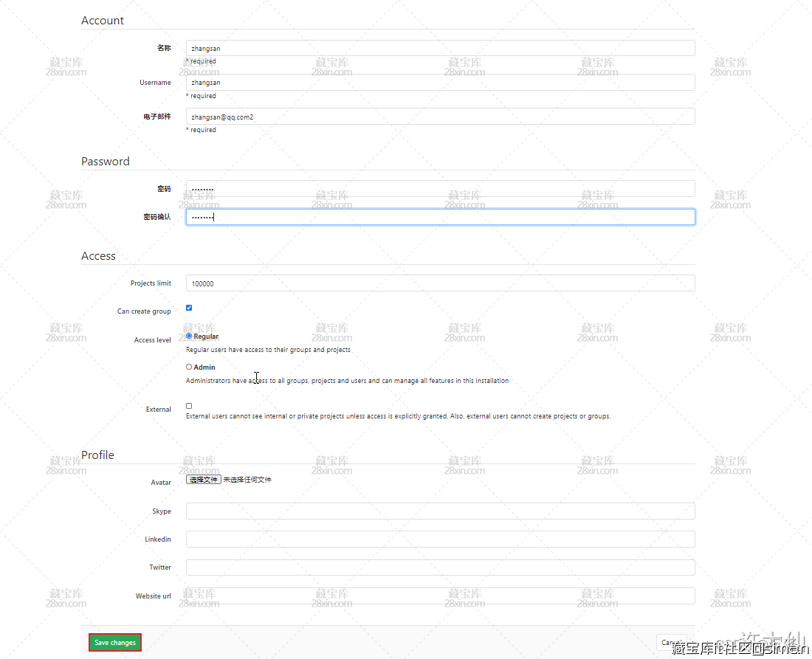Viewport: 812px width, 659px height.
Task: Focus the Username text field
Action: (x=440, y=83)
